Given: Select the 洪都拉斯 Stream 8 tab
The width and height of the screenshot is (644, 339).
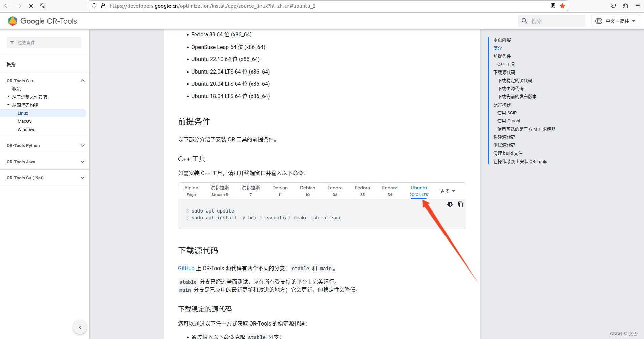Looking at the screenshot, I should (x=220, y=191).
